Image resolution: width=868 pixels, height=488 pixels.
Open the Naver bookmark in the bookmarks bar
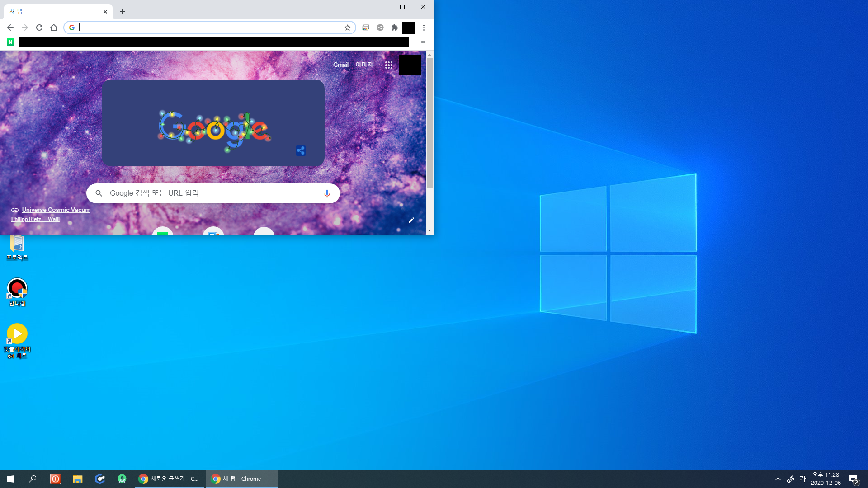pos(10,42)
